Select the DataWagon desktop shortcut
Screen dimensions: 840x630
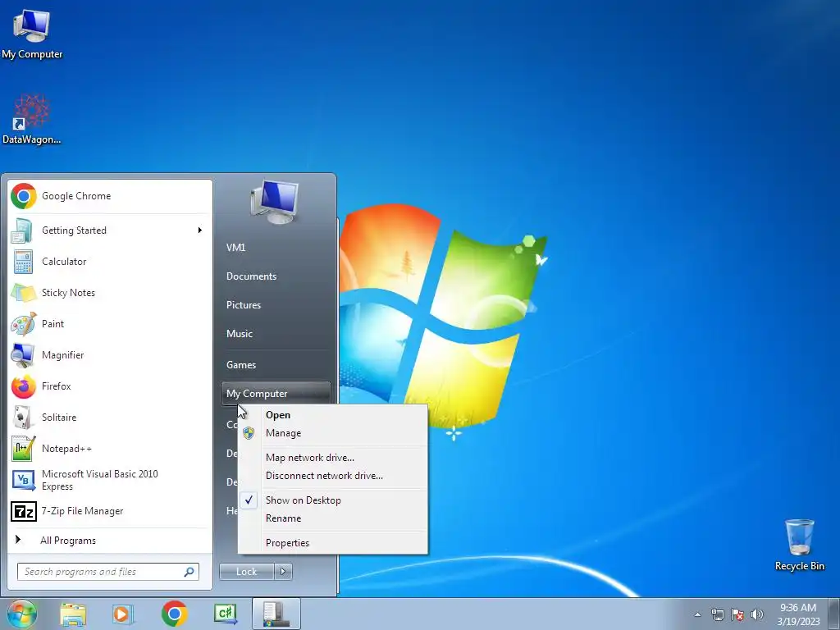[32, 119]
